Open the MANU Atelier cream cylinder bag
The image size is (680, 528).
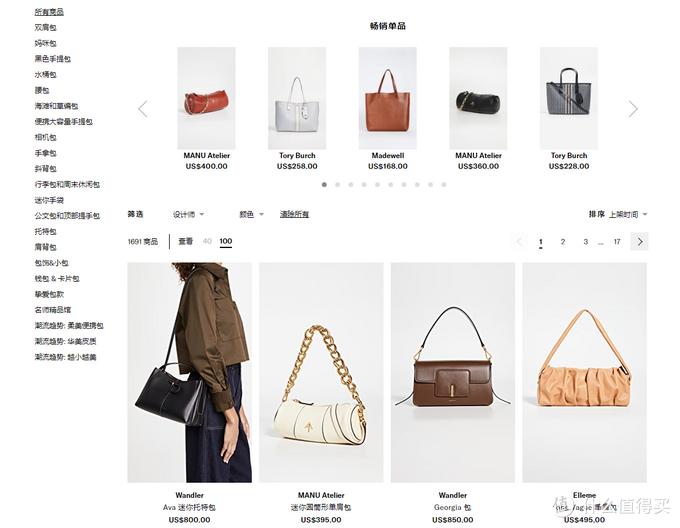[321, 372]
